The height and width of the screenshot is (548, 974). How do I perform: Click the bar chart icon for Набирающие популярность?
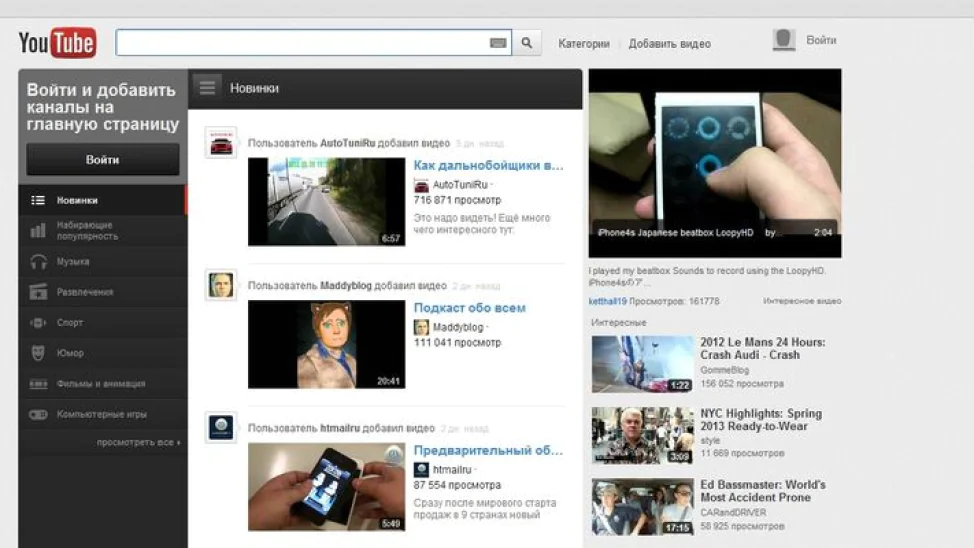pyautogui.click(x=38, y=231)
